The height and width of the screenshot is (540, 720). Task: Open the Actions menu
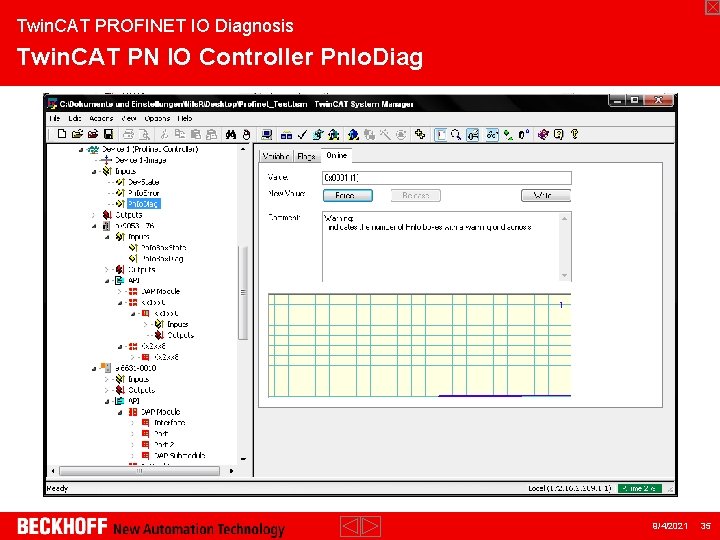(101, 118)
